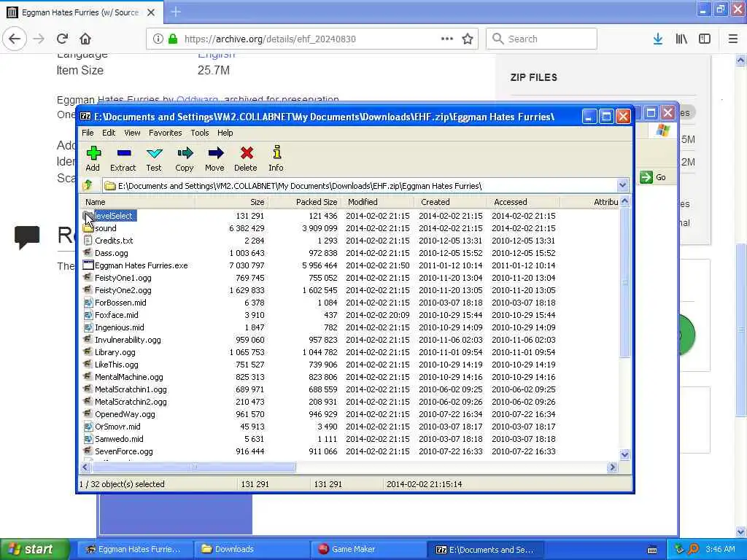Sort by Created column header
Screen dimensions: 747x560
[x=451, y=202]
